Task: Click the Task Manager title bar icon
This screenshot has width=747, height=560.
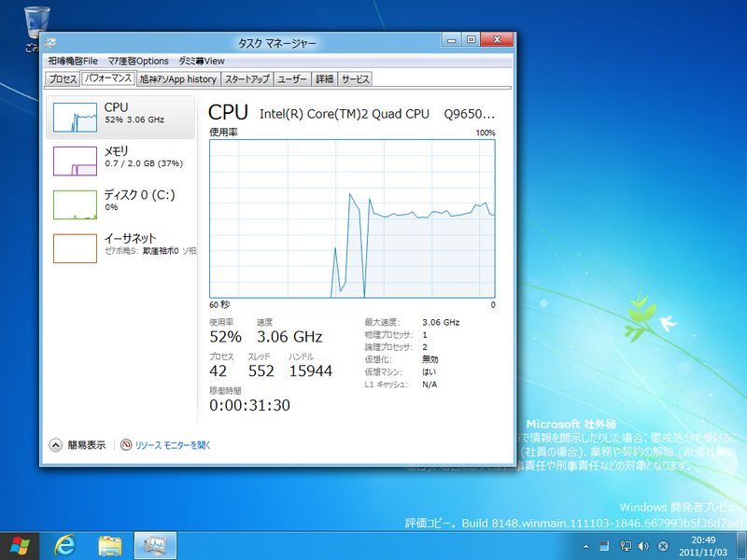Action: pyautogui.click(x=50, y=43)
